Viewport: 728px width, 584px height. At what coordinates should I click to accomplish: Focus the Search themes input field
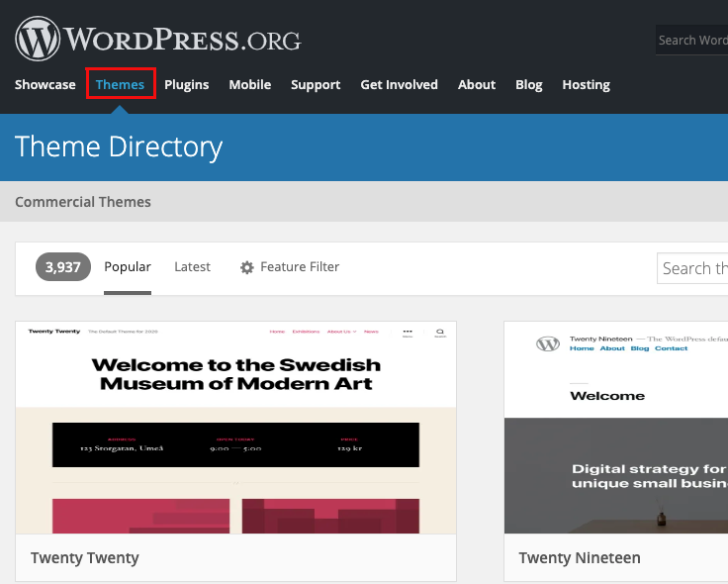(692, 268)
